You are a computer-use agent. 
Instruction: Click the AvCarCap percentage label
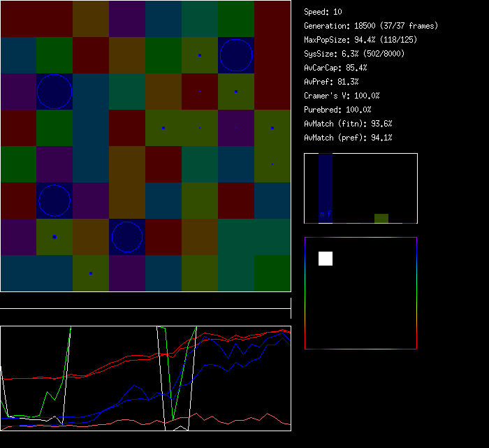click(x=335, y=68)
